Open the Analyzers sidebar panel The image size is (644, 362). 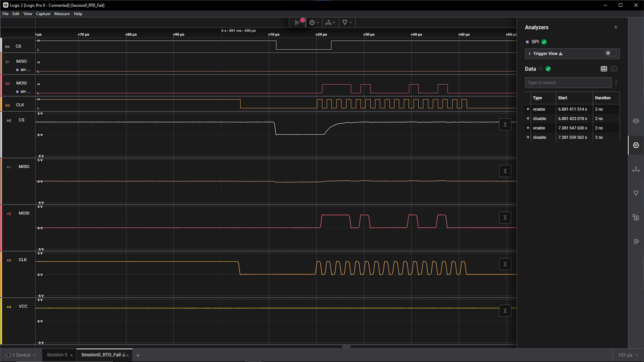(x=636, y=145)
